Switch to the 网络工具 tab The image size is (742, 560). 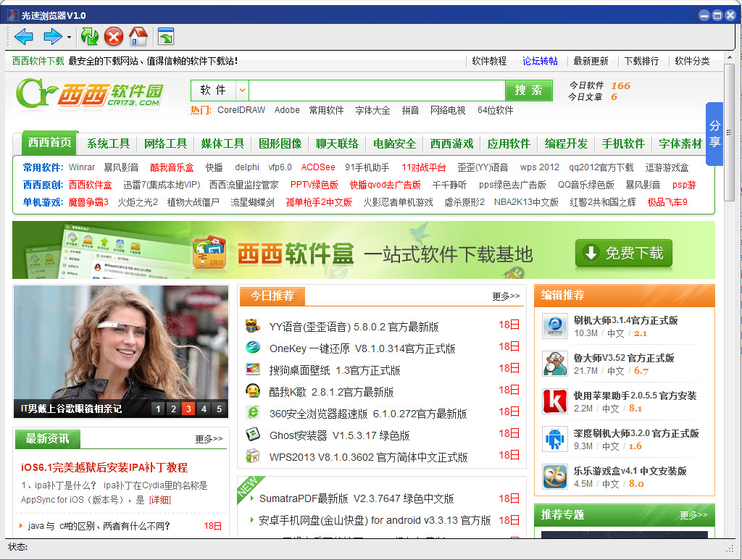click(x=165, y=143)
